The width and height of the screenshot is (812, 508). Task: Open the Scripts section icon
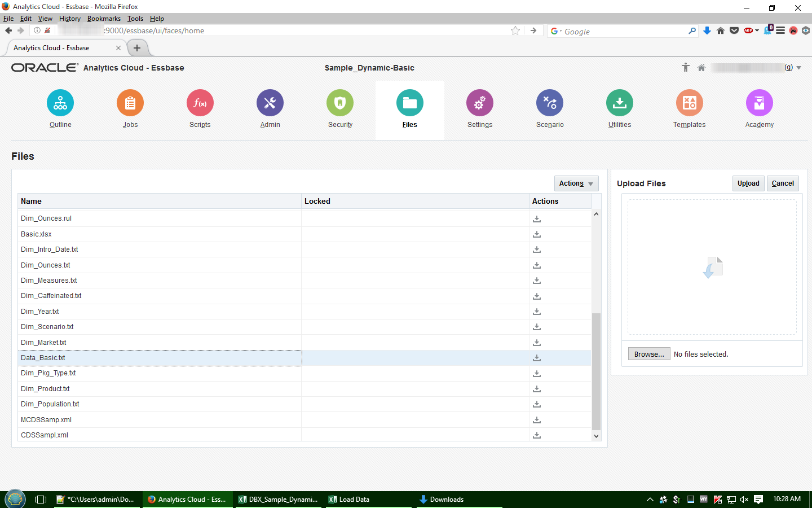coord(200,103)
